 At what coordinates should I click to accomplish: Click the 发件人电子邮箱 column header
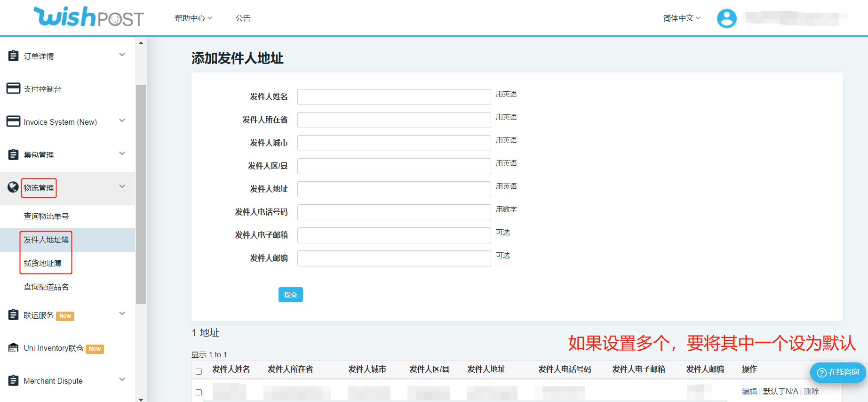(638, 369)
